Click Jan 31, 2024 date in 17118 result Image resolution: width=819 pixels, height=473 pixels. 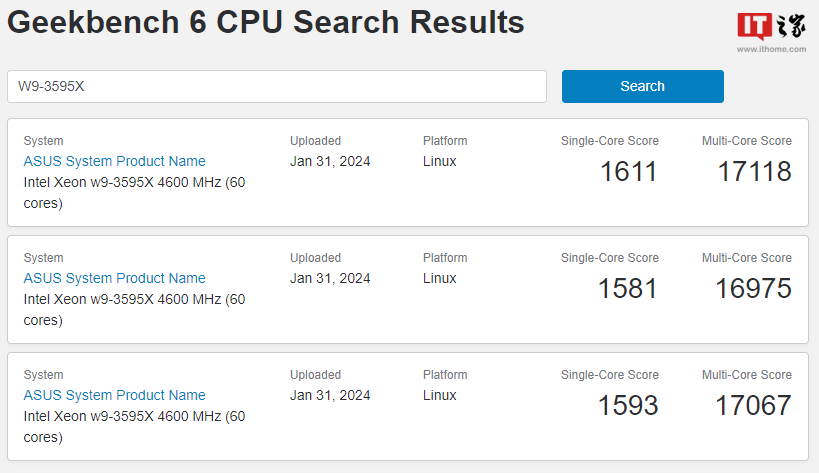tap(330, 161)
